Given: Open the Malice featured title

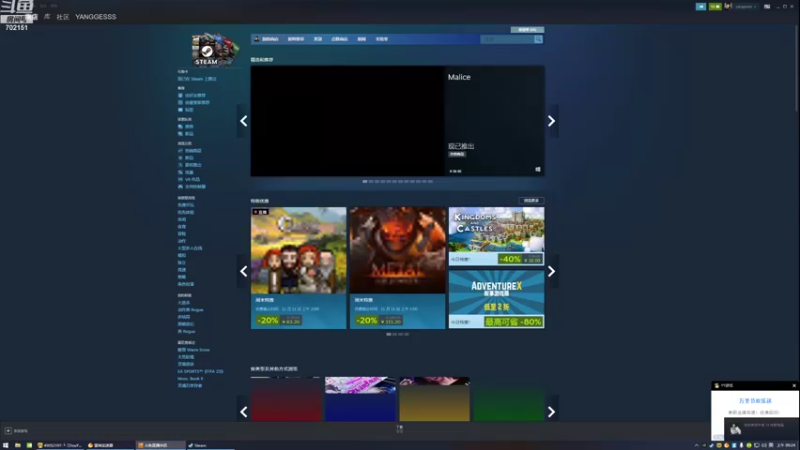Looking at the screenshot, I should (459, 77).
